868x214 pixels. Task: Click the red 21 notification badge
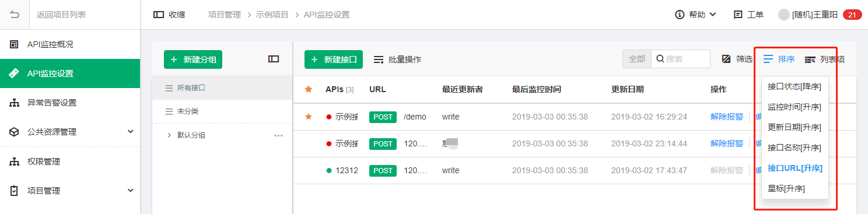(x=852, y=15)
